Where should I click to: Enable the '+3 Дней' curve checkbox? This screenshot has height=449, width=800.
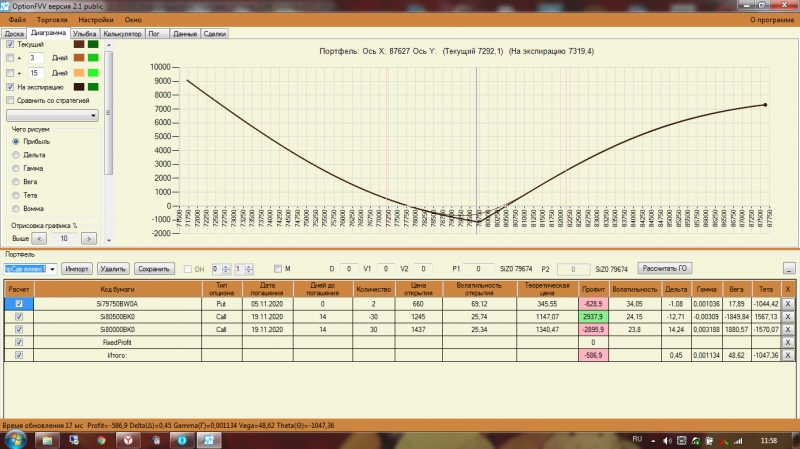click(x=10, y=58)
